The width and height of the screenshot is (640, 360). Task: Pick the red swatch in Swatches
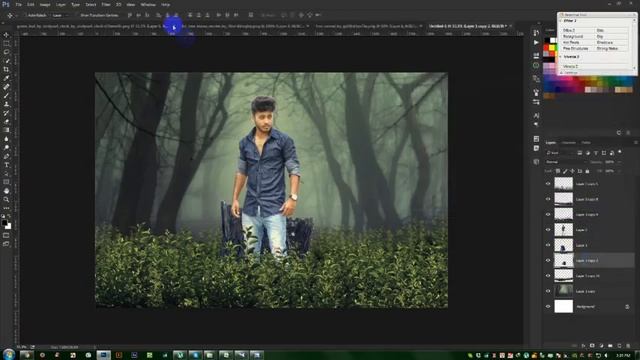click(547, 47)
